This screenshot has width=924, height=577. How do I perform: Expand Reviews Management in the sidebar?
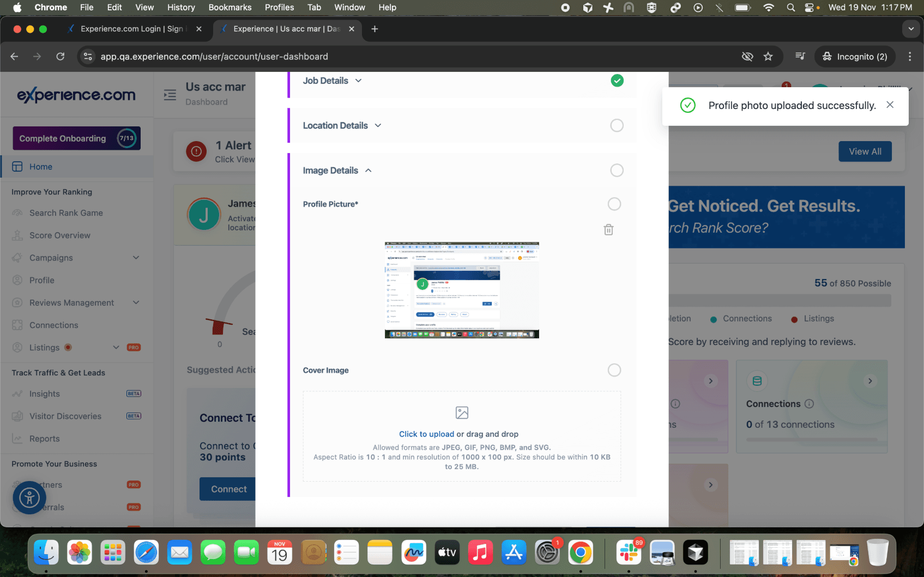coord(136,302)
